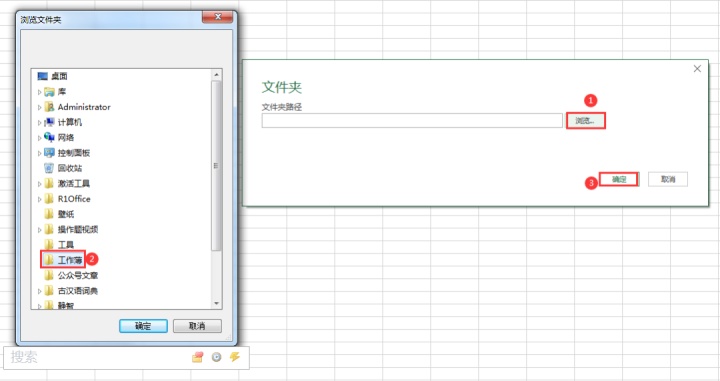Click the 计算机 computer icon
The image size is (720, 381).
pos(49,122)
